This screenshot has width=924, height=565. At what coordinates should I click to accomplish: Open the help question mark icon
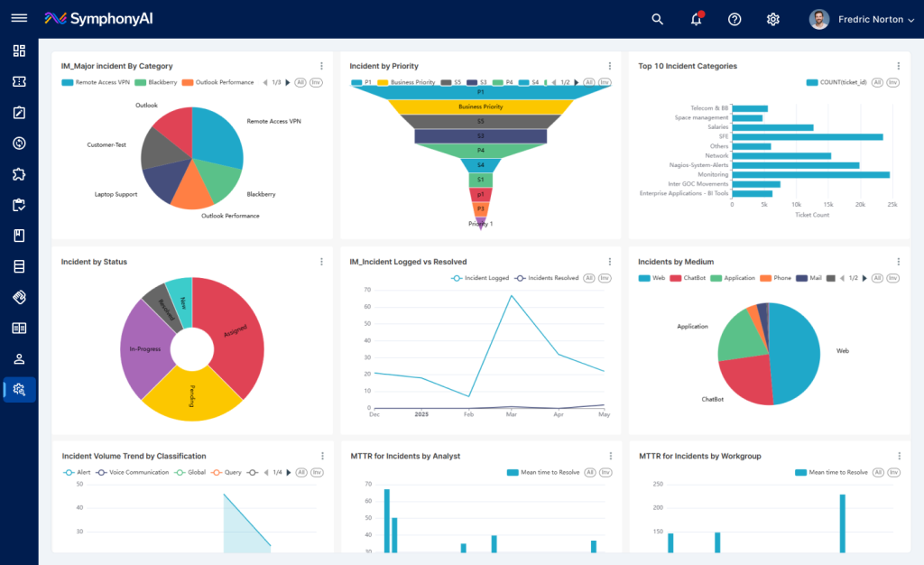(x=735, y=20)
